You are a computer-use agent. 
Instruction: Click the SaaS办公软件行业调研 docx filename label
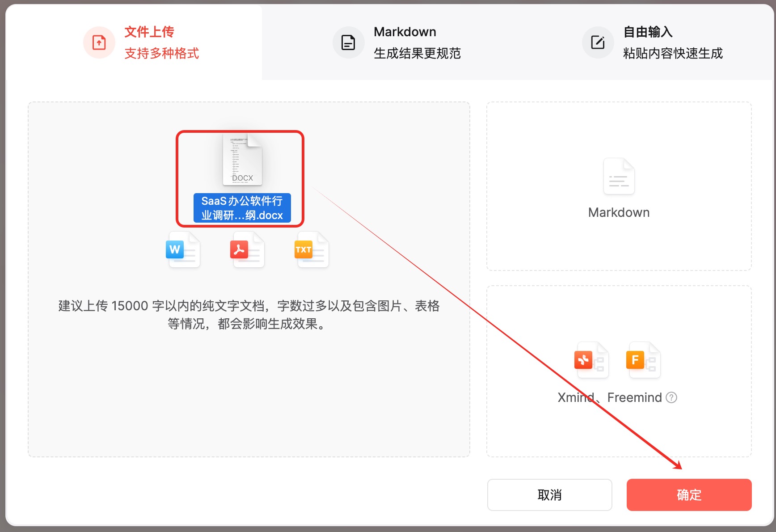(x=242, y=208)
